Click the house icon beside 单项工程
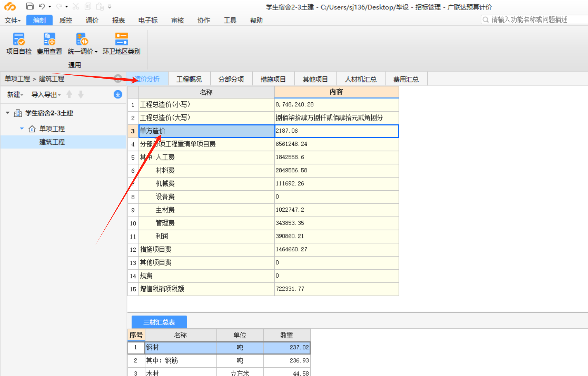This screenshot has width=588, height=376. coord(32,129)
